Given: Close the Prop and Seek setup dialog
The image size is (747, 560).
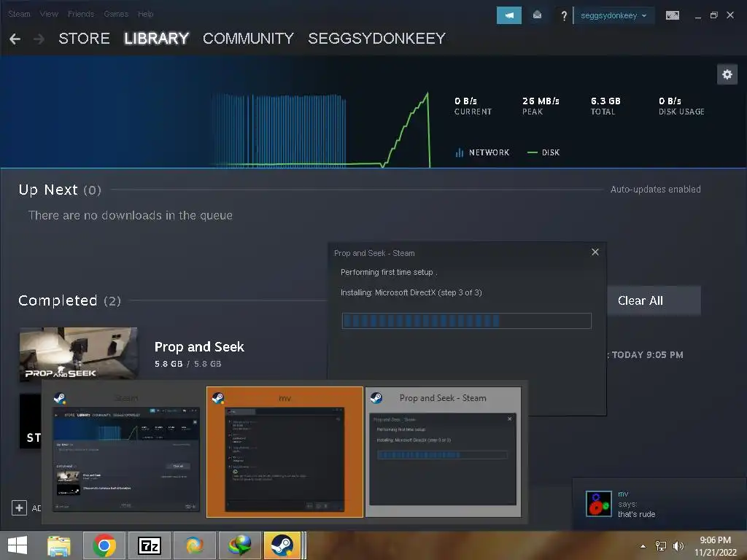Looking at the screenshot, I should pos(595,252).
